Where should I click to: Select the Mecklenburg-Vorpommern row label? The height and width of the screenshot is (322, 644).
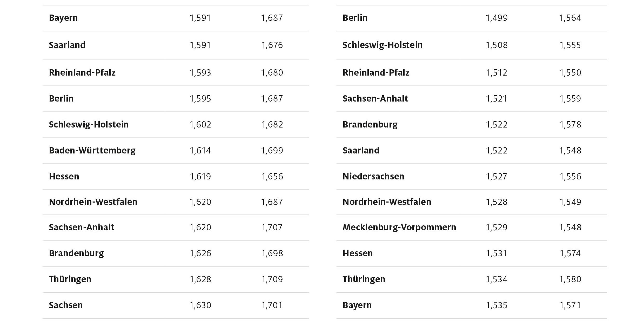tap(399, 227)
